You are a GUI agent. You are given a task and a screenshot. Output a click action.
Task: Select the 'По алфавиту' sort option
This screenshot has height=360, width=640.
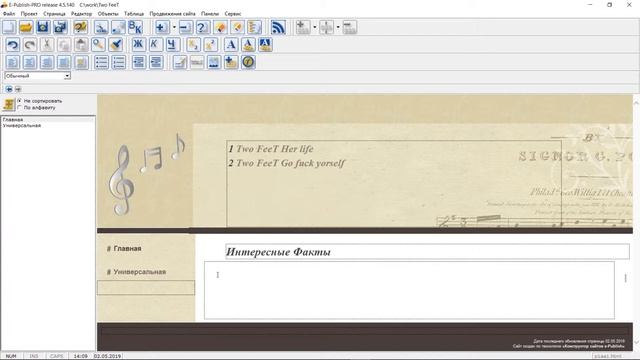click(x=36, y=108)
